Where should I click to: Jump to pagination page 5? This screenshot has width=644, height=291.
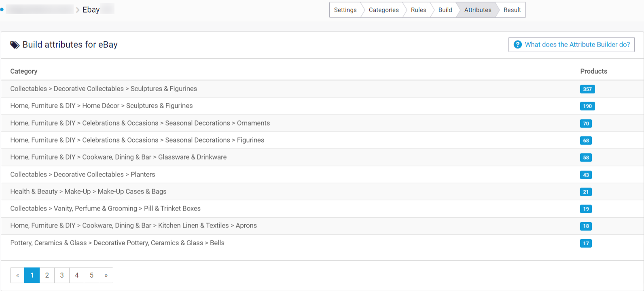pos(91,275)
